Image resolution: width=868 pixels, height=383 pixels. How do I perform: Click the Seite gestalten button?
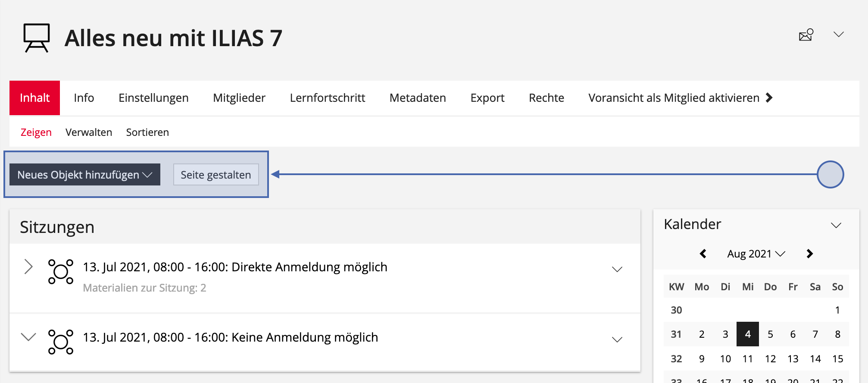pyautogui.click(x=216, y=175)
